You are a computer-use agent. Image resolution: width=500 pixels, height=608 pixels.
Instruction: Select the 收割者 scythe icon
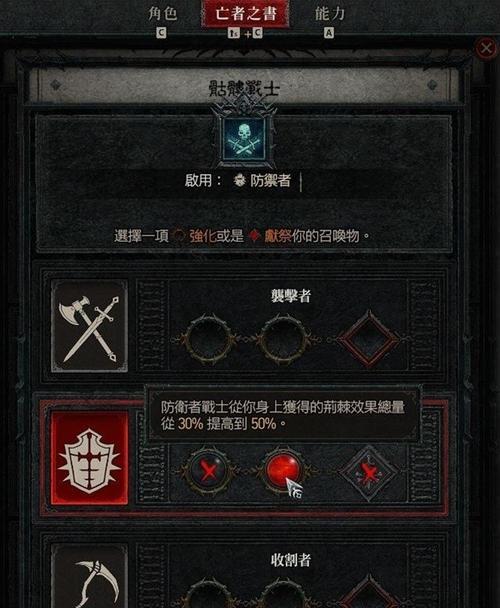90,576
